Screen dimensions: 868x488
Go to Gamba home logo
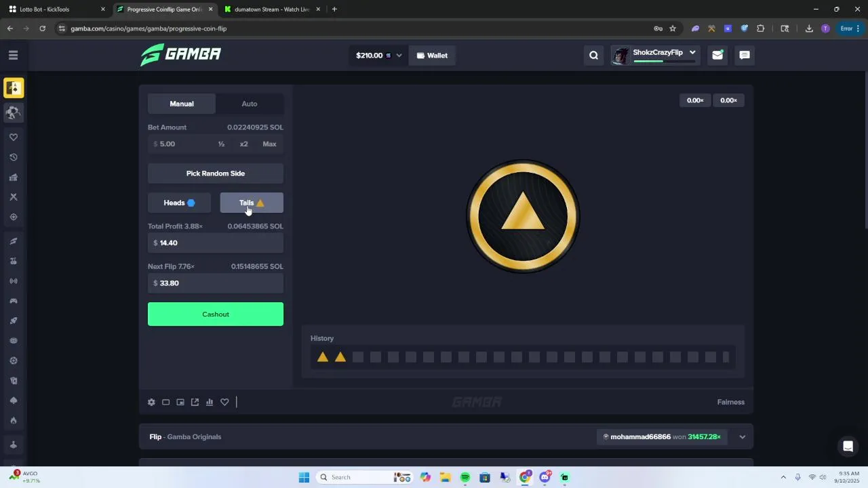pyautogui.click(x=180, y=54)
